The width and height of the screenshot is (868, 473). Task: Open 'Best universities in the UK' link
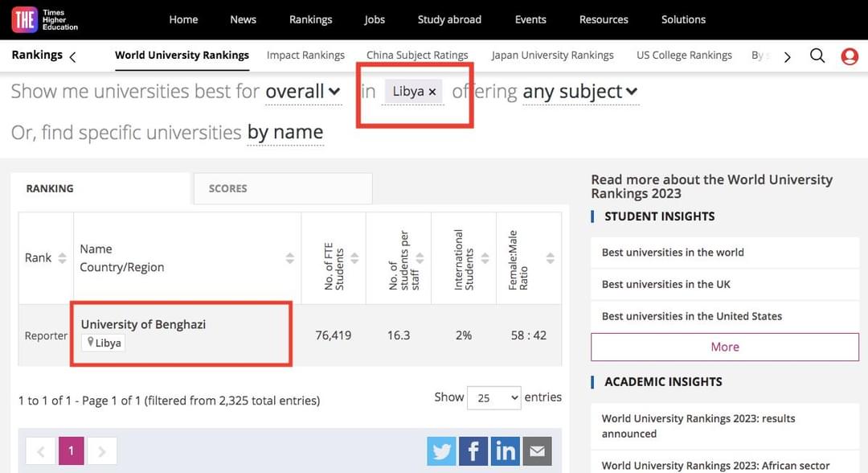pyautogui.click(x=725, y=285)
